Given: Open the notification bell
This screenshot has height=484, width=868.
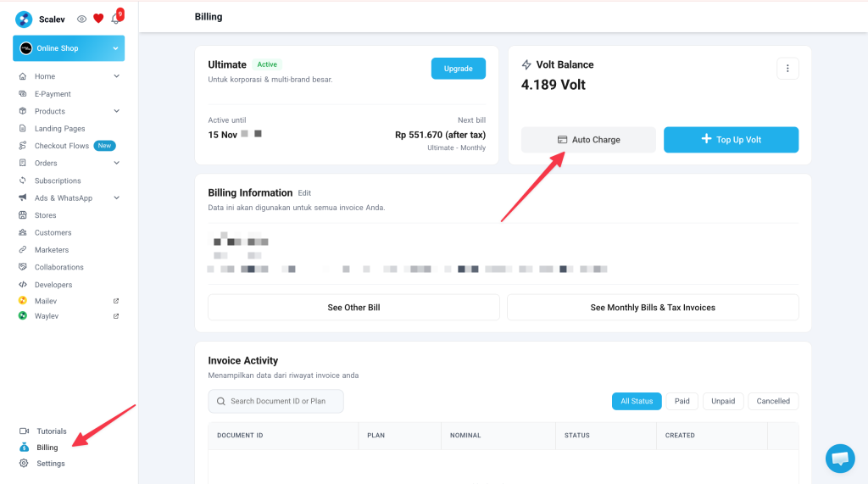Looking at the screenshot, I should (x=115, y=19).
